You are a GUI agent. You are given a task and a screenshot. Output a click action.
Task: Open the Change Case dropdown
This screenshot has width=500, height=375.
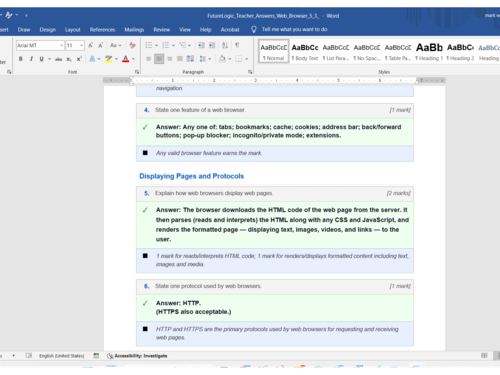[116, 45]
